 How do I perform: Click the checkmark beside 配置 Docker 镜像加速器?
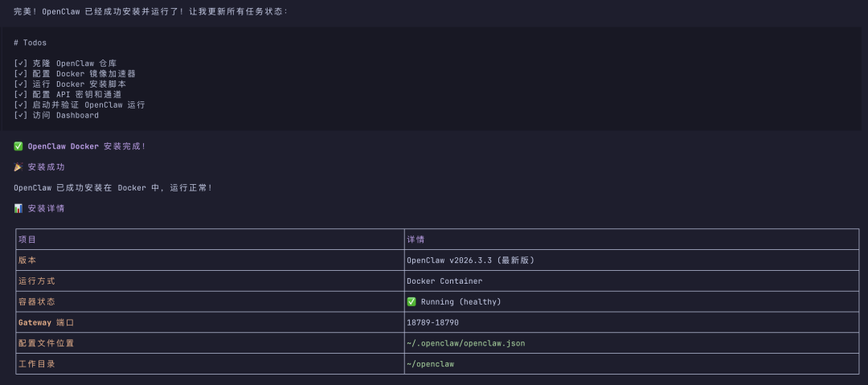(x=21, y=74)
